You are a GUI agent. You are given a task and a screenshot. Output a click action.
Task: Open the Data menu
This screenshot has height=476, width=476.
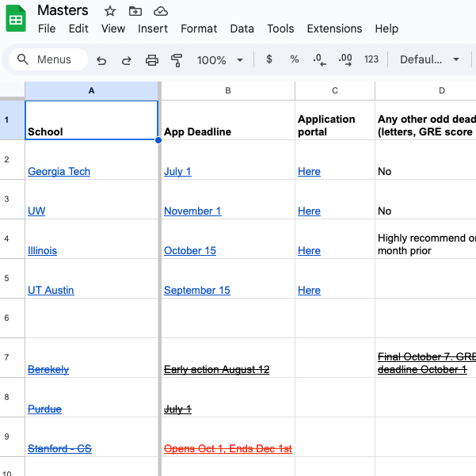pos(242,29)
